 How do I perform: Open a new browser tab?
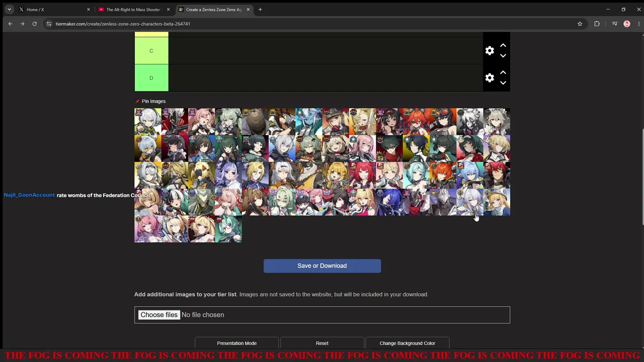pos(260,10)
